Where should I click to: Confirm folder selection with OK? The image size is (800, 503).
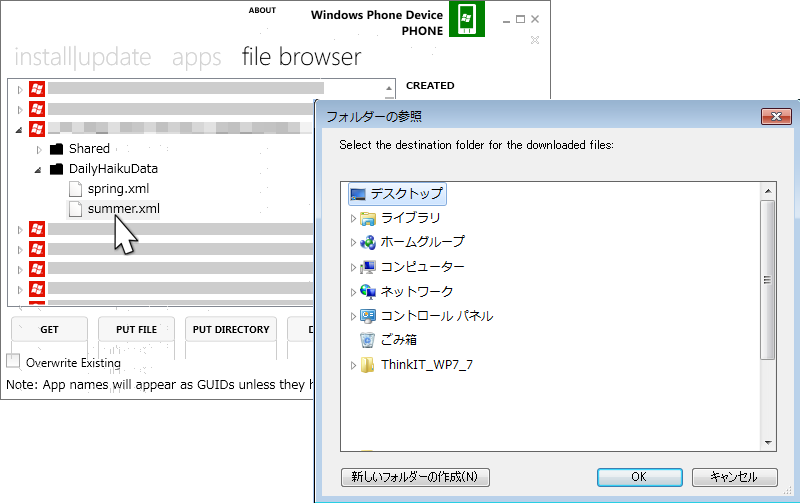[x=640, y=477]
